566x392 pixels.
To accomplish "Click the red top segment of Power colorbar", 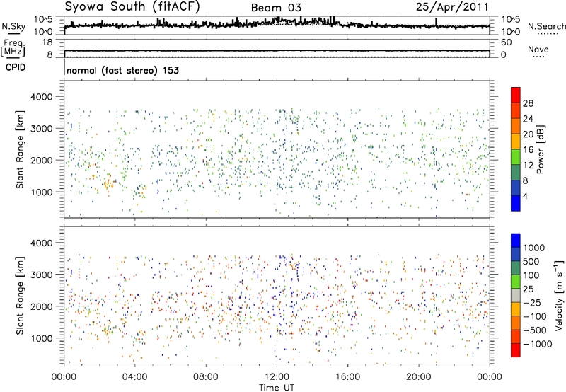I will (516, 95).
